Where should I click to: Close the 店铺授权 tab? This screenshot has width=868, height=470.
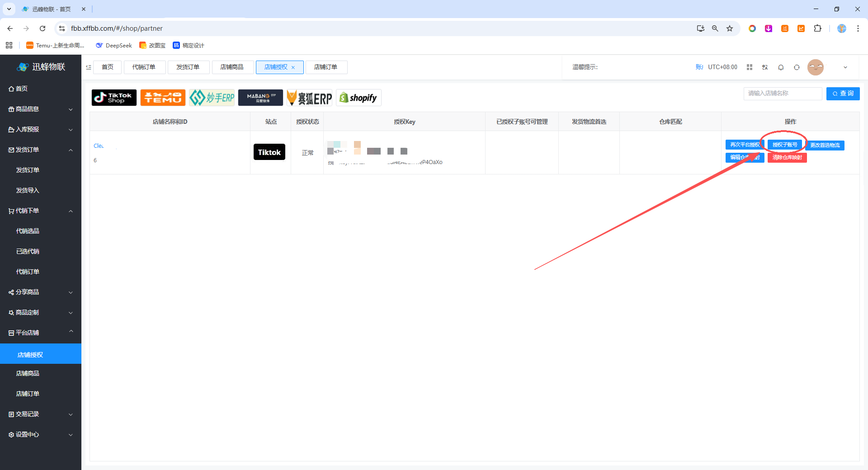tap(293, 68)
